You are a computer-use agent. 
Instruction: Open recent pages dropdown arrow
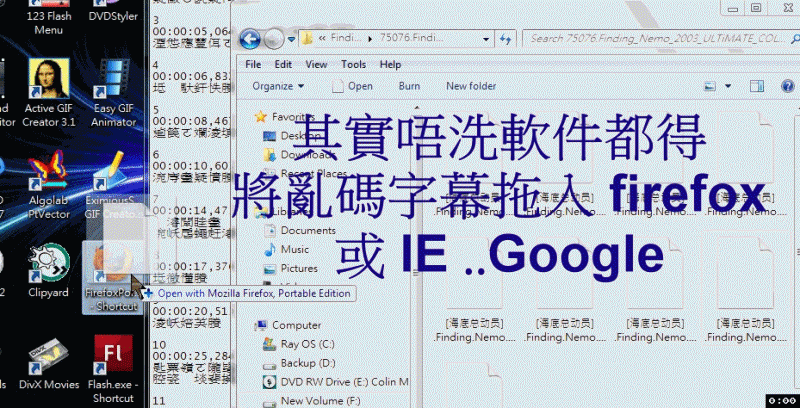291,39
